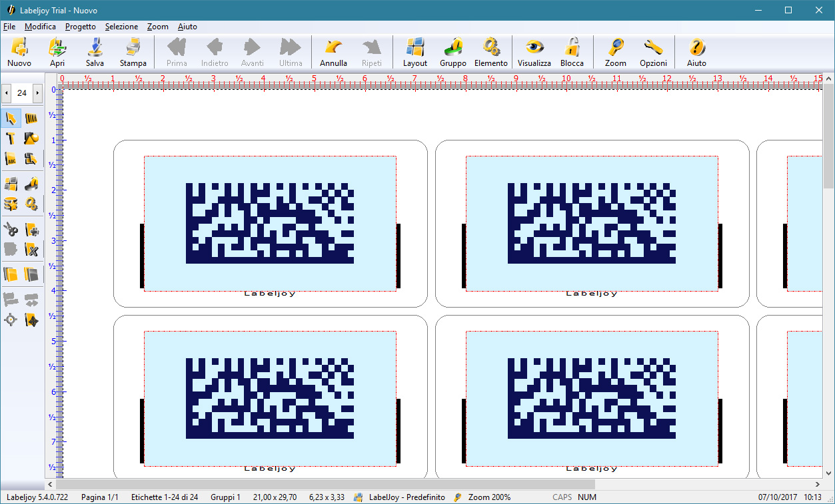Toggle the Blocca lock button
The image size is (835, 504).
pos(572,53)
